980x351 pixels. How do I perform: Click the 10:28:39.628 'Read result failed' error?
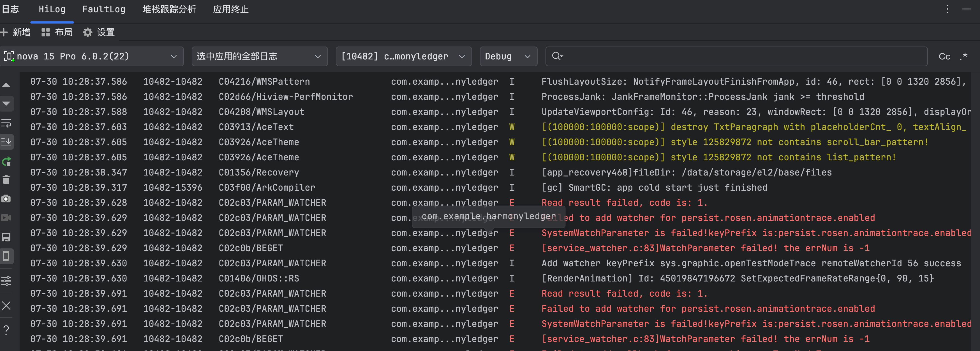pyautogui.click(x=624, y=203)
